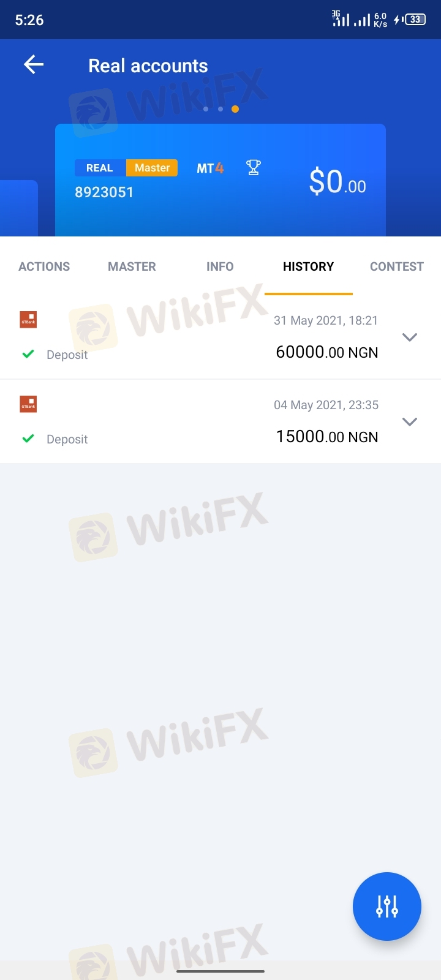
Task: Tap green checkmark on 60000 NGN deposit
Action: [28, 354]
